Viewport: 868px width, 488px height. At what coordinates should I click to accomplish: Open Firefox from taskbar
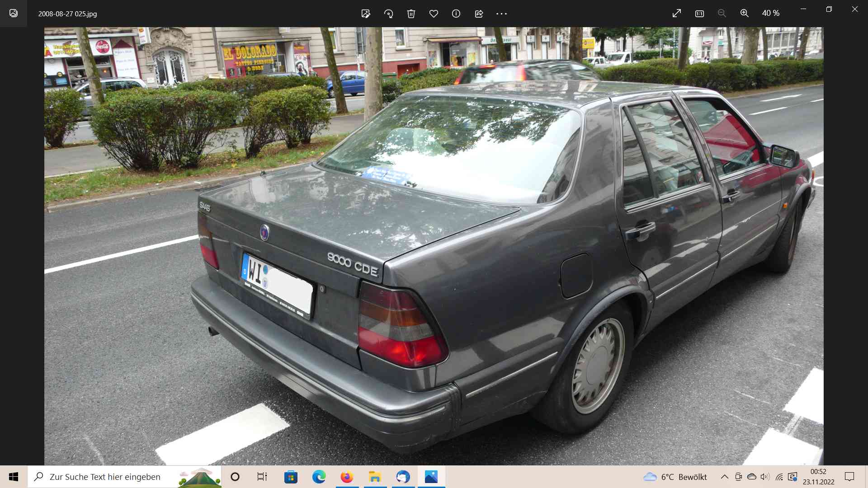(347, 477)
